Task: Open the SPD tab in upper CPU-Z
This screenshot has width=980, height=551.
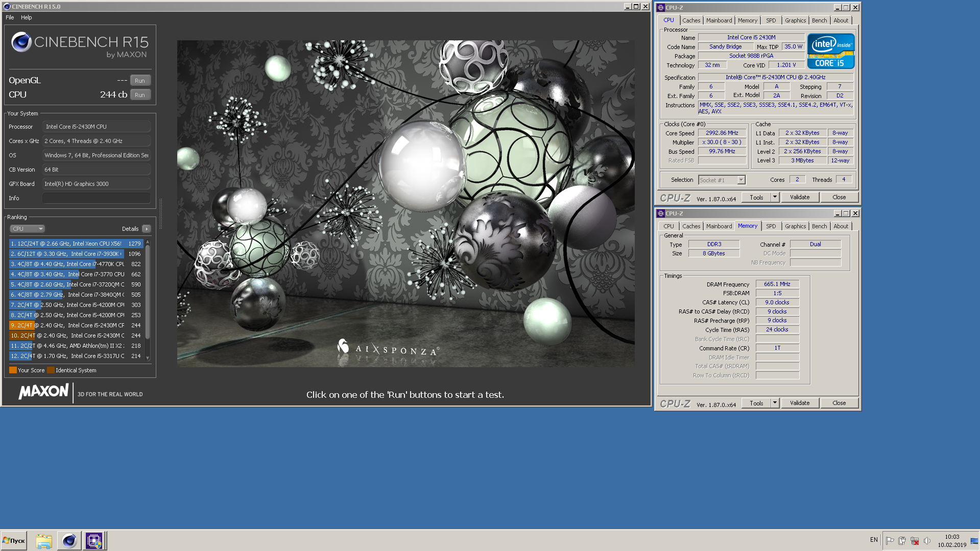Action: [x=771, y=20]
